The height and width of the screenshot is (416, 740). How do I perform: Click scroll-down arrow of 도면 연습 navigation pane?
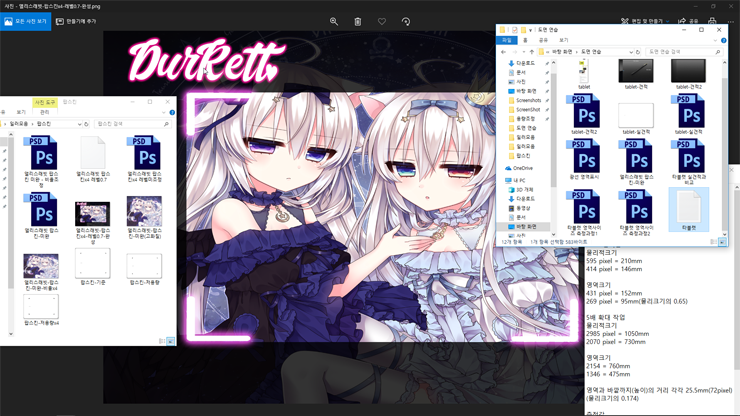tap(554, 234)
